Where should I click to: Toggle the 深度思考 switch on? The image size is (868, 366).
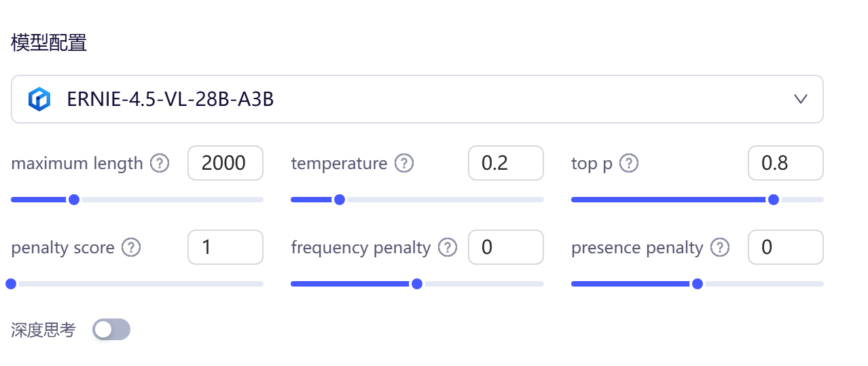pyautogui.click(x=111, y=330)
